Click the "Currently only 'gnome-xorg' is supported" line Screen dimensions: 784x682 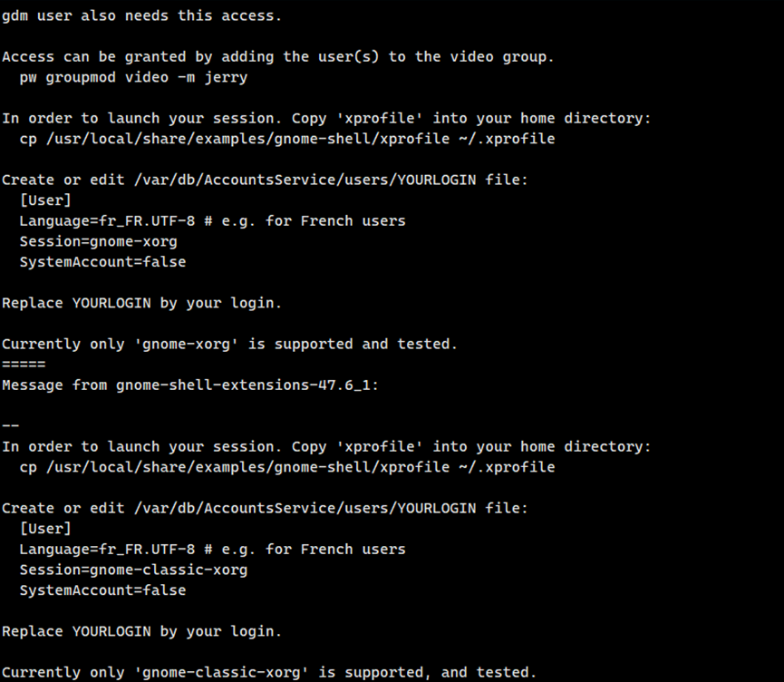point(229,344)
